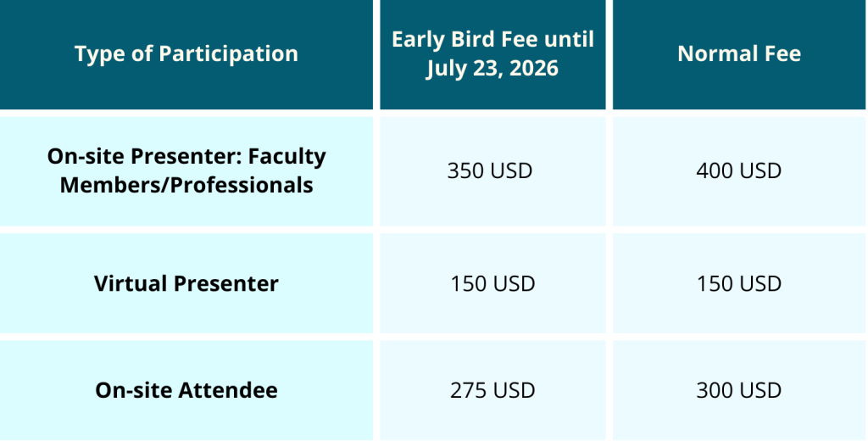Click the "Virtual Presenter" row label

186,283
